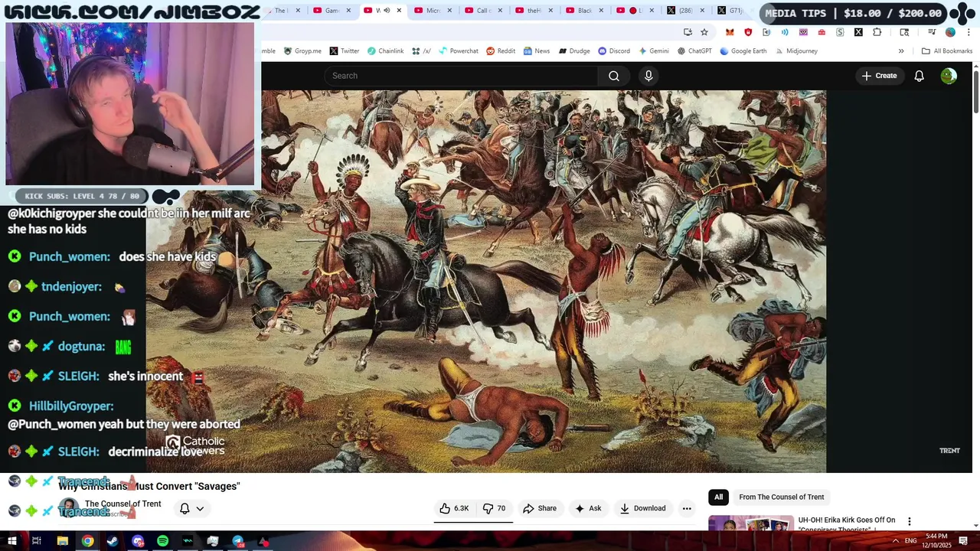The width and height of the screenshot is (980, 551).
Task: Open File Explorer from taskbar
Action: (x=62, y=541)
